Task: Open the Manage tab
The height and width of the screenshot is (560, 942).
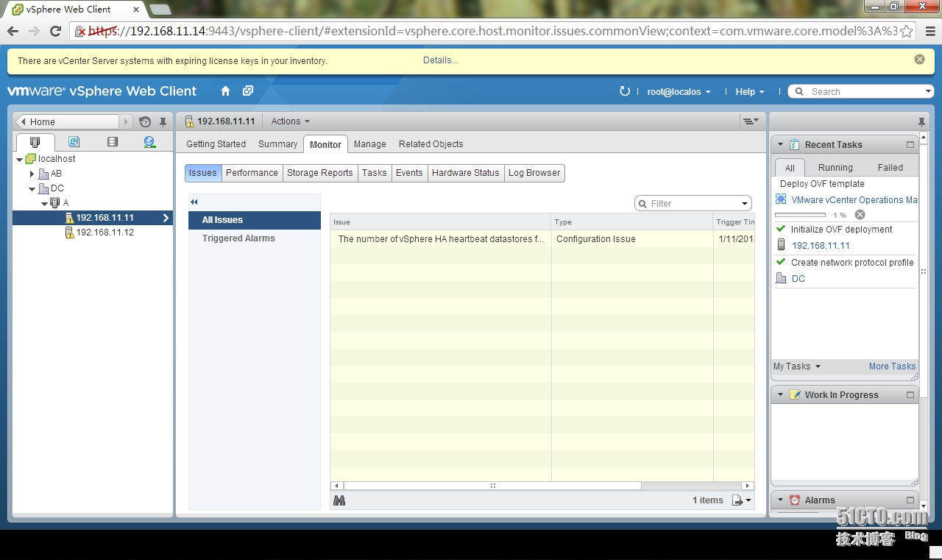Action: [x=369, y=144]
